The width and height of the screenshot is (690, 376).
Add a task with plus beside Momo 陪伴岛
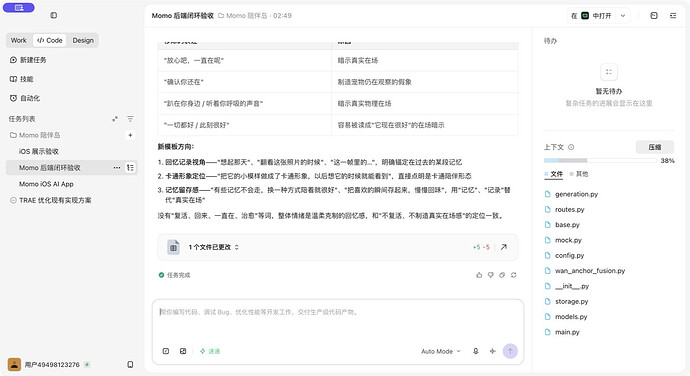tap(130, 135)
